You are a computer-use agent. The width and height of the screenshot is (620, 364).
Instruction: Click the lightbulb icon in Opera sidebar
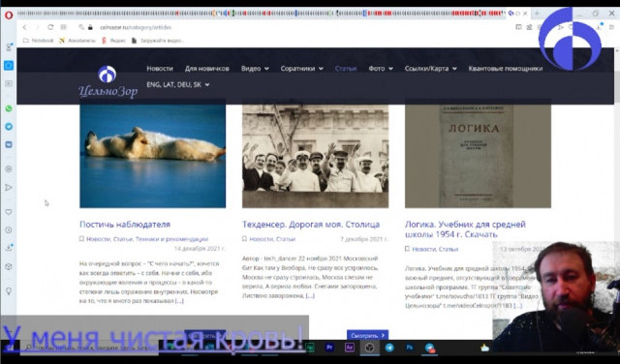click(x=9, y=290)
